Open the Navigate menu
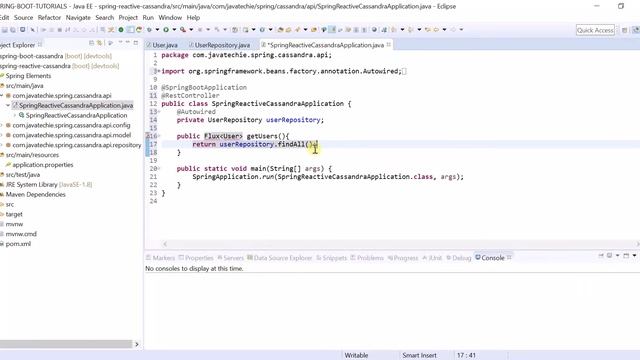 (x=78, y=18)
